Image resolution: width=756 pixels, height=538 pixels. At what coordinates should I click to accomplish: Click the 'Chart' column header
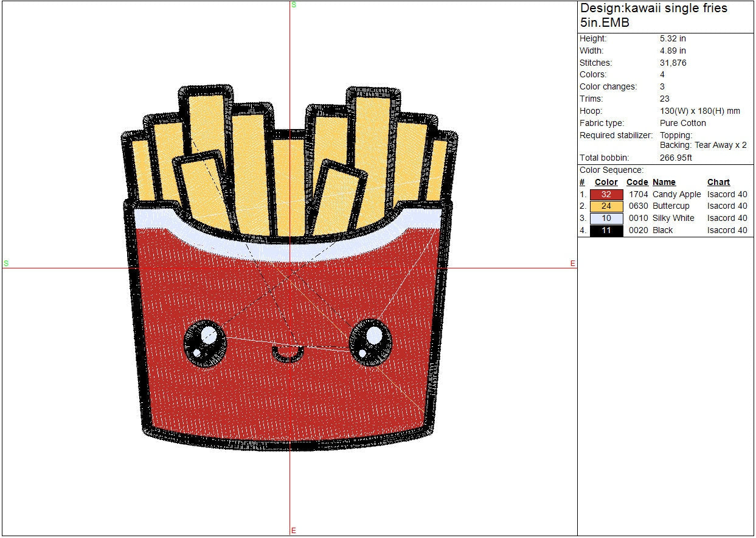pyautogui.click(x=718, y=183)
